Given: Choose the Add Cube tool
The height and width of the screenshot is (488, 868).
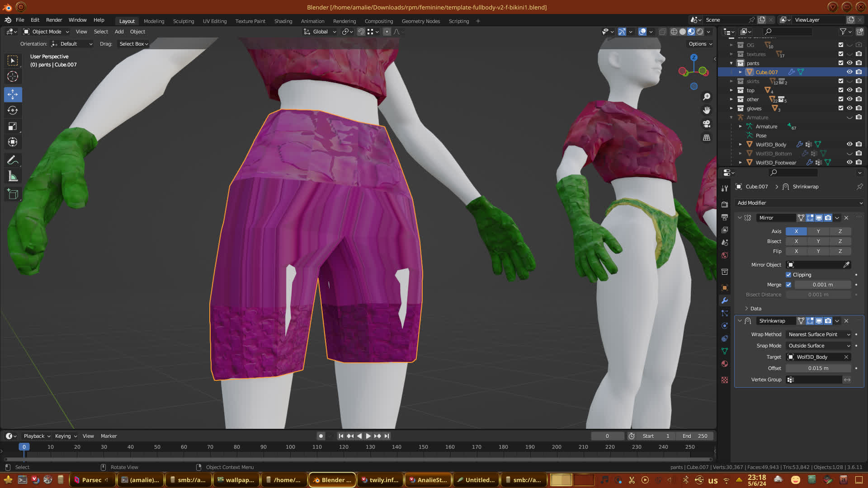Looking at the screenshot, I should tap(13, 195).
